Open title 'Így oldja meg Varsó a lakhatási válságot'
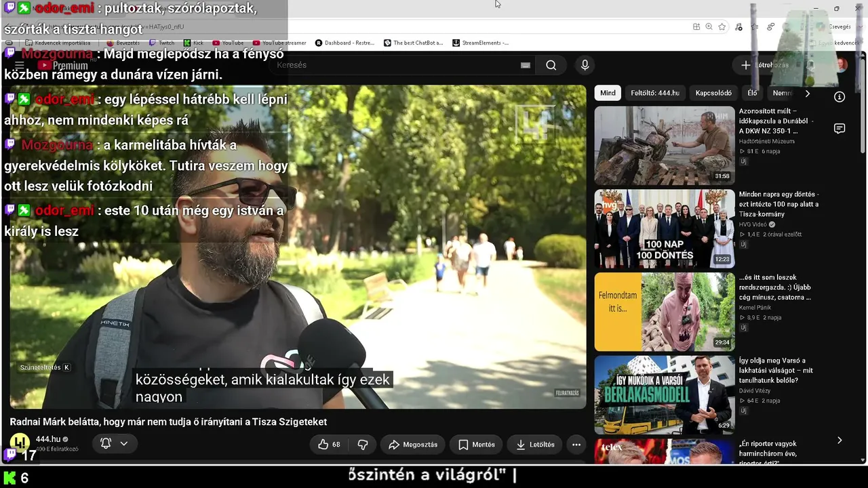The height and width of the screenshot is (488, 868). pyautogui.click(x=776, y=371)
